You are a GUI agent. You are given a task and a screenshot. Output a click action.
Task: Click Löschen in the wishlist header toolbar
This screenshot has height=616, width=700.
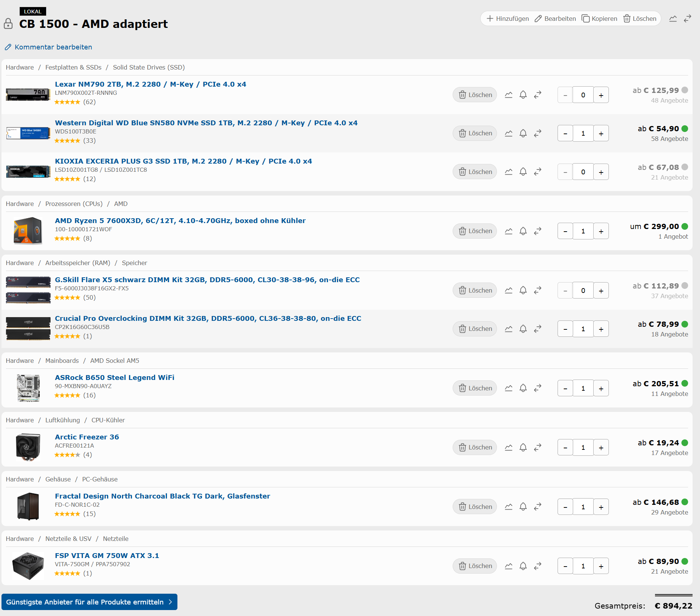click(640, 19)
